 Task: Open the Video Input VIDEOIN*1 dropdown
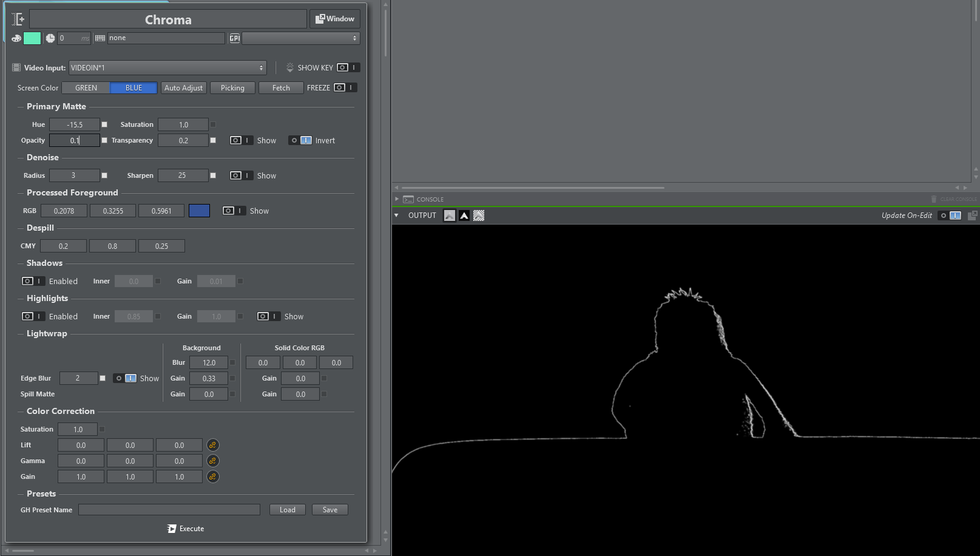pos(167,67)
